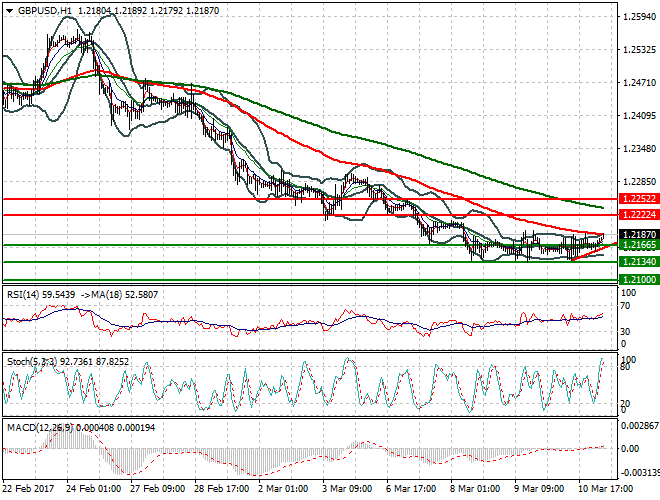Select the green 1.21000 support price tag
The width and height of the screenshot is (660, 500).
pyautogui.click(x=638, y=280)
